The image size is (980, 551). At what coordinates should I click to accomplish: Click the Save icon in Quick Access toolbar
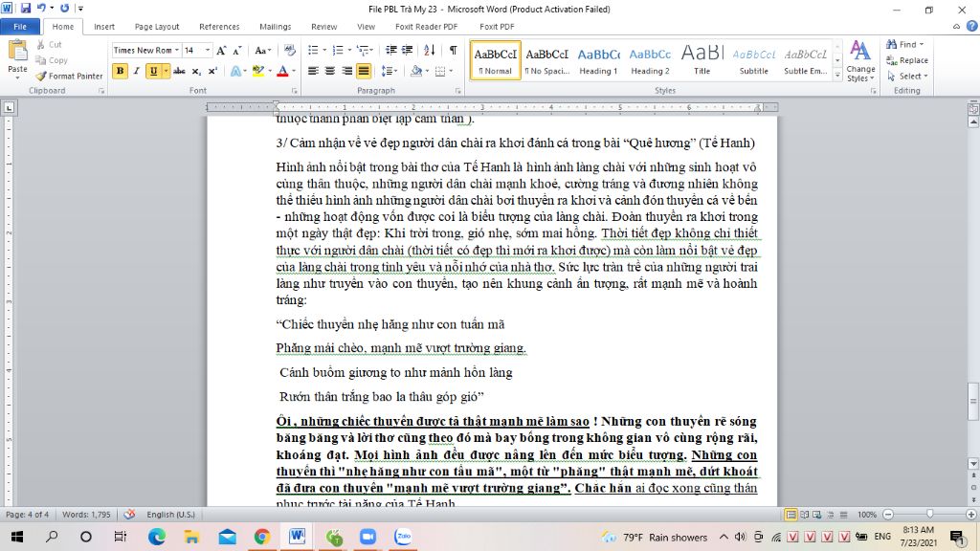click(x=26, y=8)
